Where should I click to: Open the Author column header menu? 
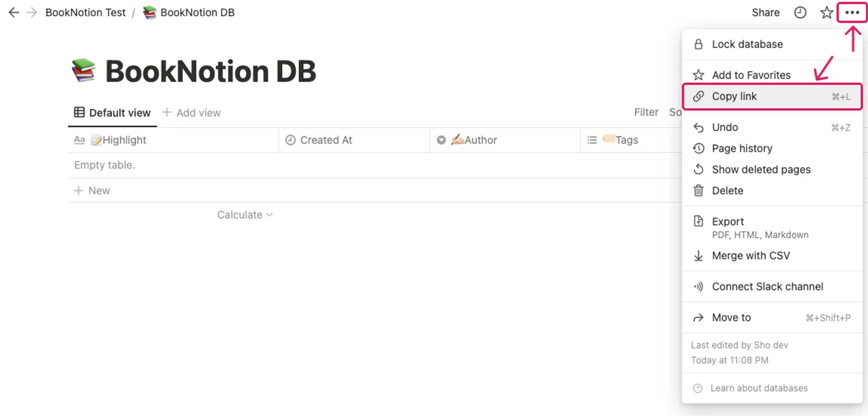[505, 140]
